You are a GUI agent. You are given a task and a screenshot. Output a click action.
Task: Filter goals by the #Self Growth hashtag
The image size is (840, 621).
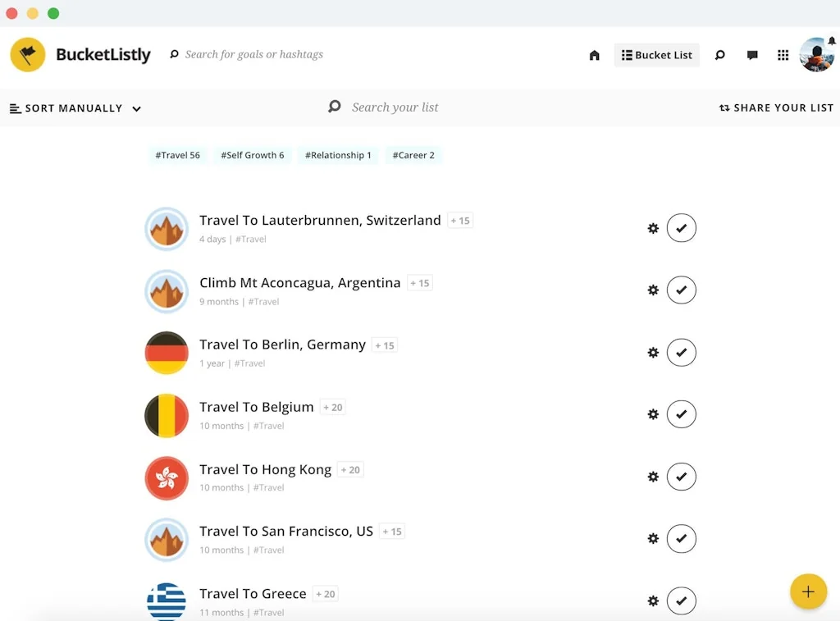pyautogui.click(x=252, y=155)
